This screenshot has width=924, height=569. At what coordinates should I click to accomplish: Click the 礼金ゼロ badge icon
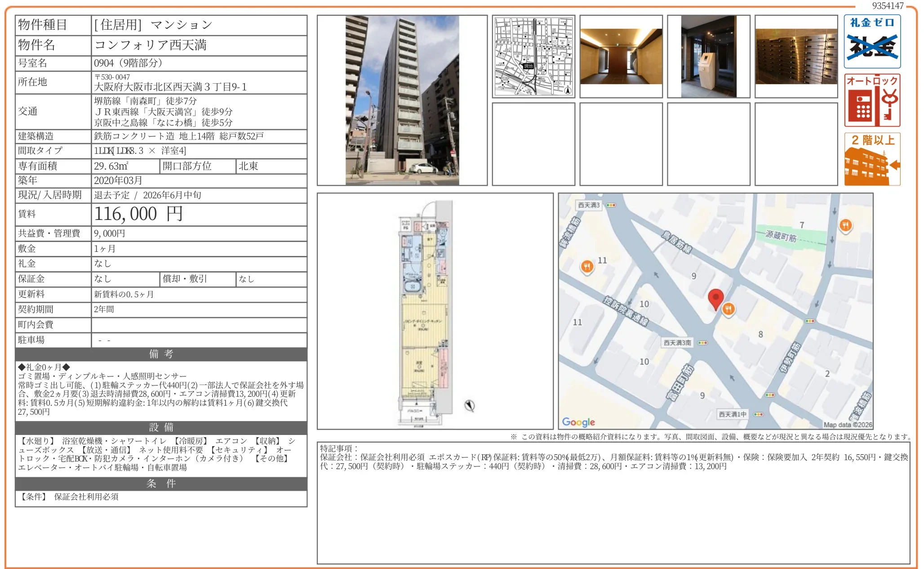(872, 41)
